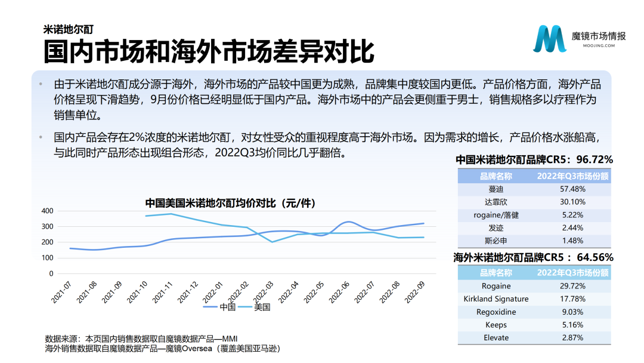The image size is (644, 363).
Task: Click the 2022年Q3市场份额 header in overseas table
Action: [572, 273]
